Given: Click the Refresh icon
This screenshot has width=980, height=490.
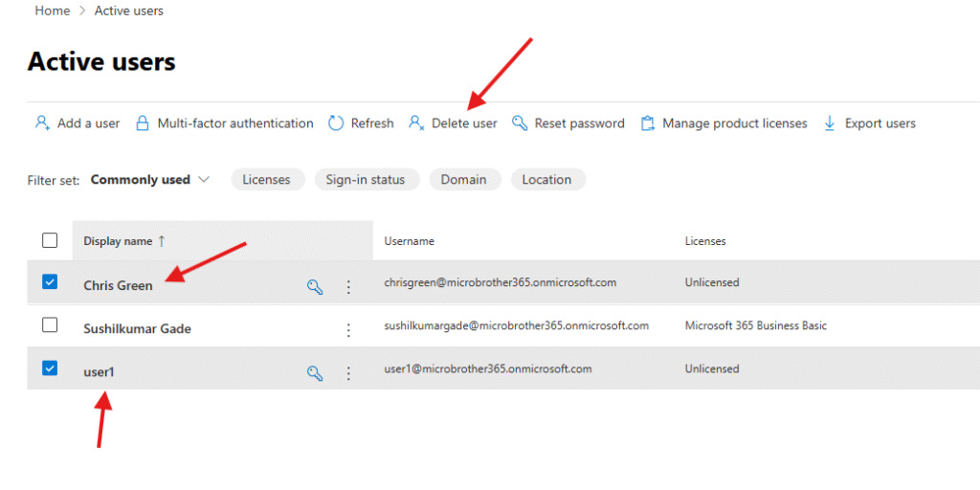Looking at the screenshot, I should point(336,123).
